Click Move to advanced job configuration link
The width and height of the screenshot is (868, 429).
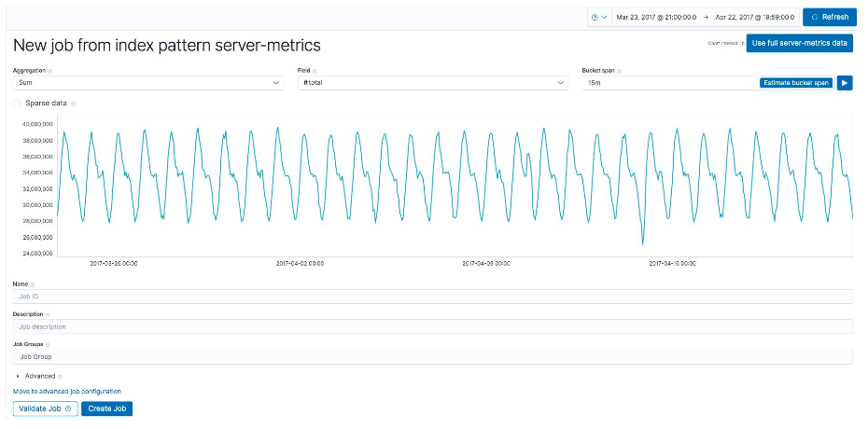[x=67, y=392]
